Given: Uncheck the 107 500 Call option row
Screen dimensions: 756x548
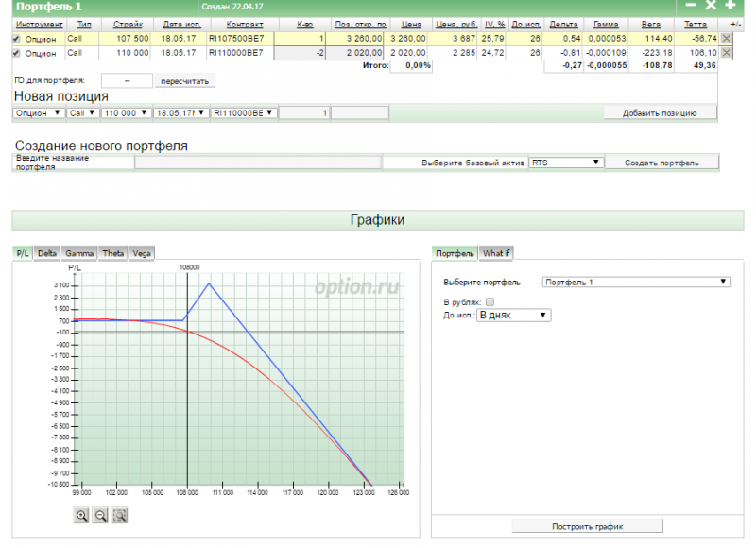Looking at the screenshot, I should [x=16, y=39].
